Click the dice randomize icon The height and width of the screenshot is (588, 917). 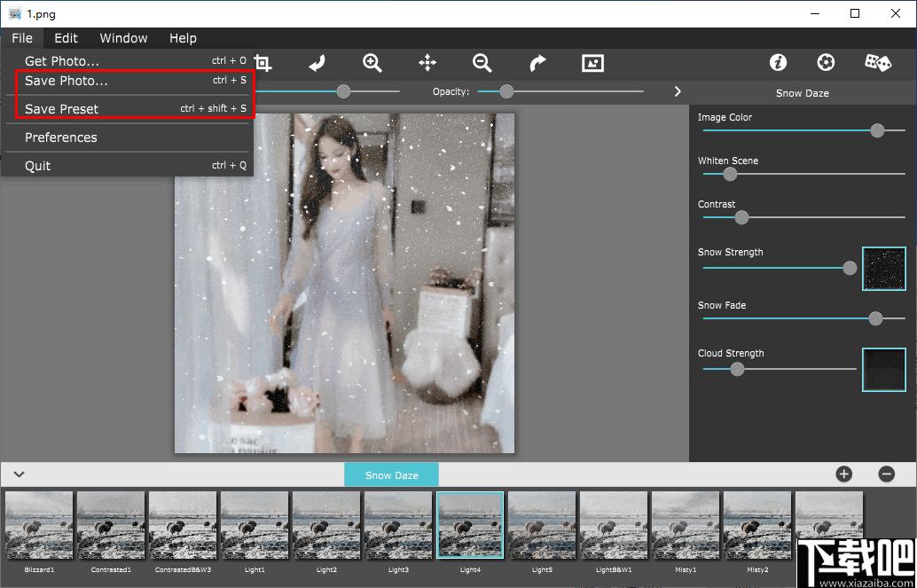click(x=878, y=63)
